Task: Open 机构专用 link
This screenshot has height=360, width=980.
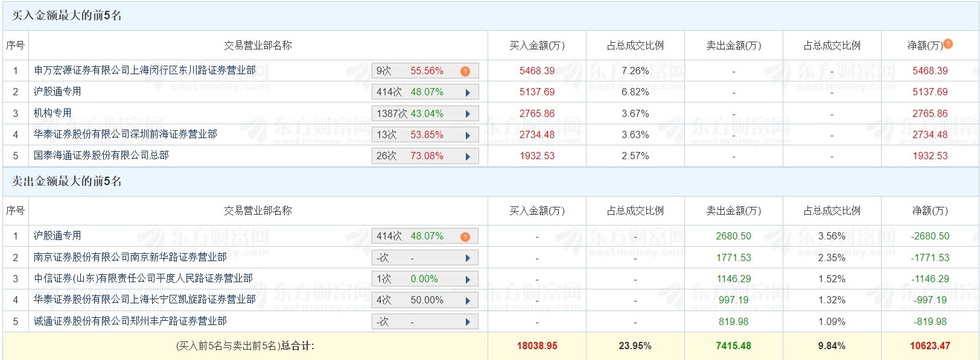Action: [52, 113]
